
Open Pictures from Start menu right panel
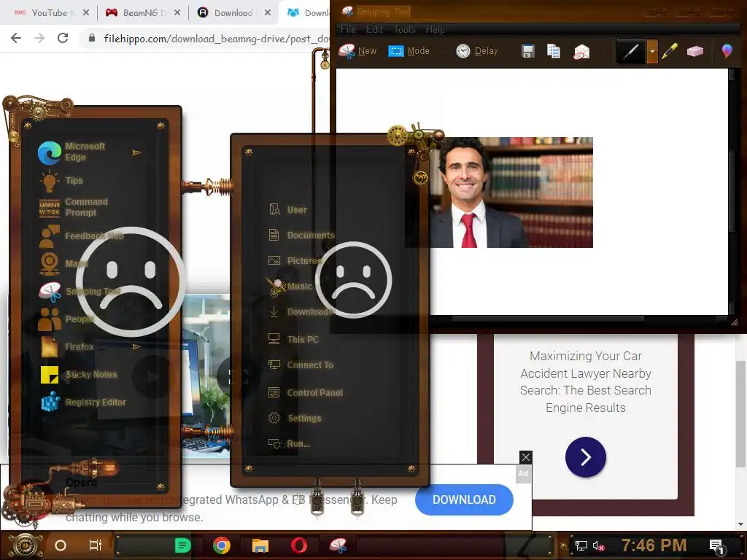click(295, 260)
